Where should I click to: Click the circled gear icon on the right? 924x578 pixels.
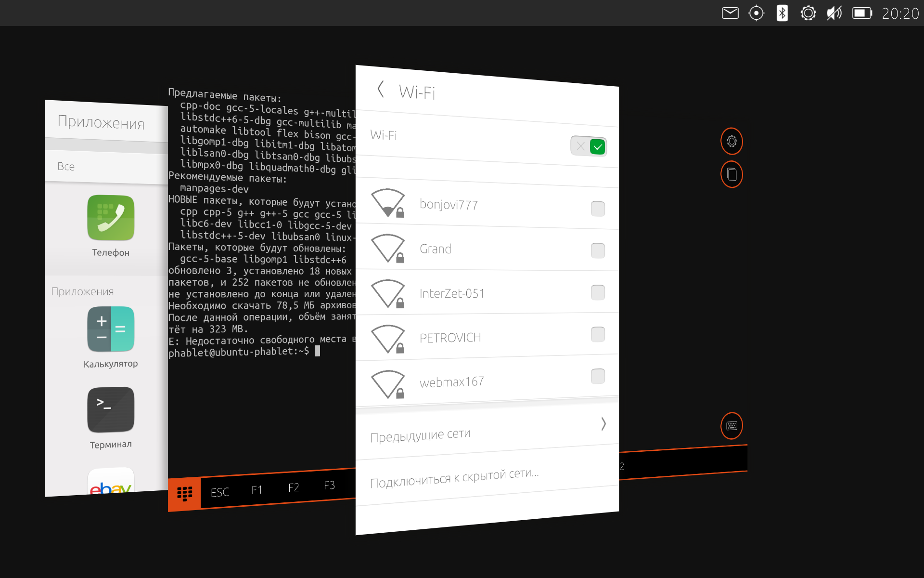[731, 141]
